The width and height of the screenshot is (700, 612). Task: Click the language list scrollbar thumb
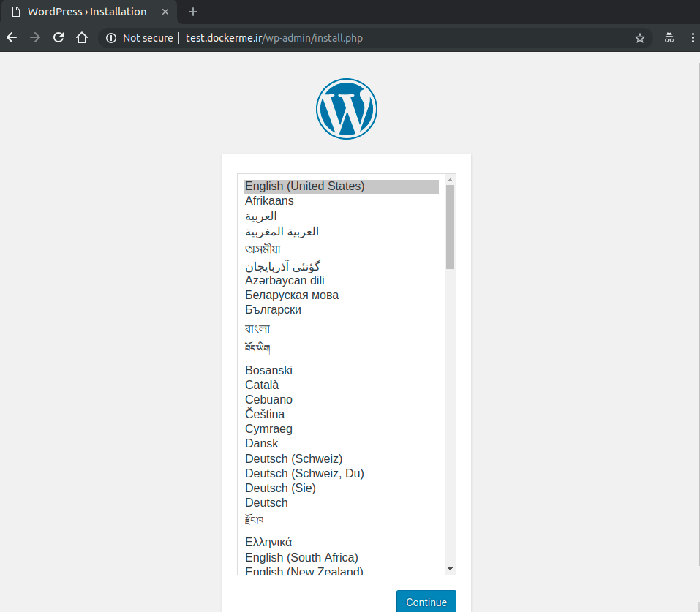[450, 227]
